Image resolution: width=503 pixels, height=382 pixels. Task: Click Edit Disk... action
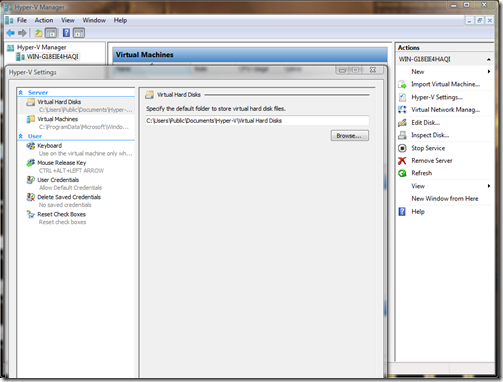[425, 123]
